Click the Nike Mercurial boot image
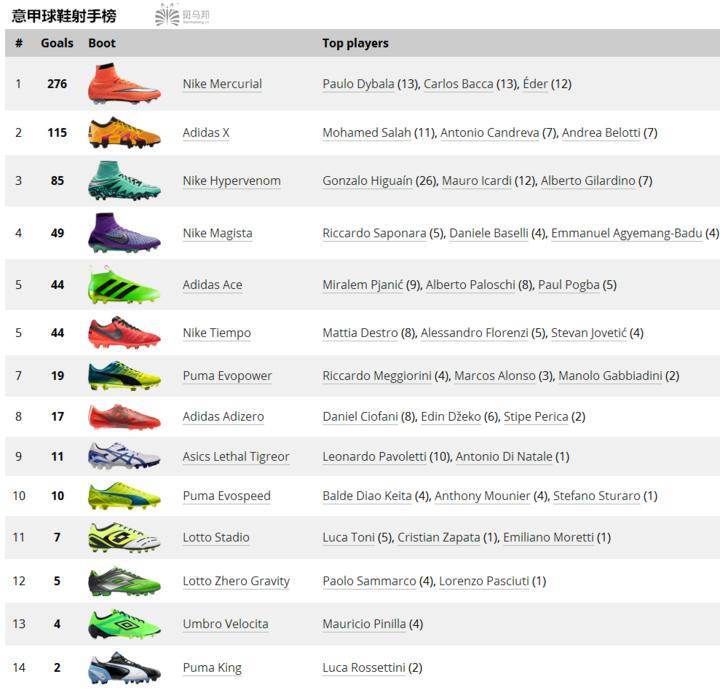Image resolution: width=720 pixels, height=690 pixels. click(124, 84)
